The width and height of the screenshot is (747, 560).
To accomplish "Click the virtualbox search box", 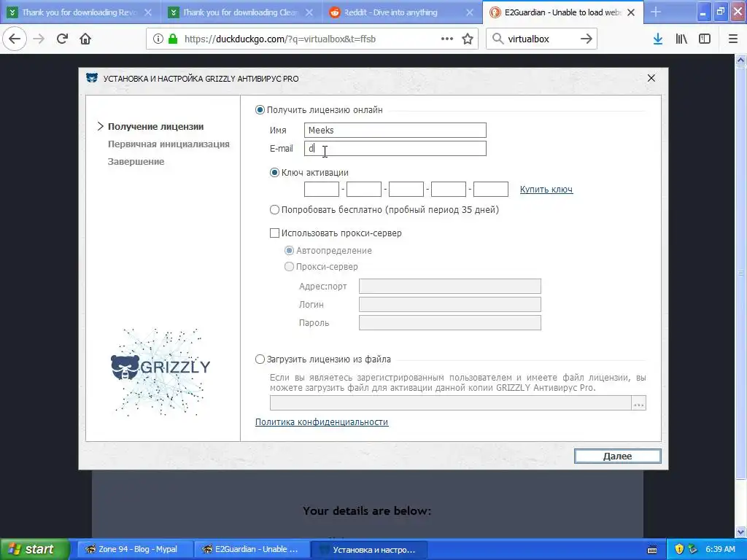I will click(x=542, y=39).
